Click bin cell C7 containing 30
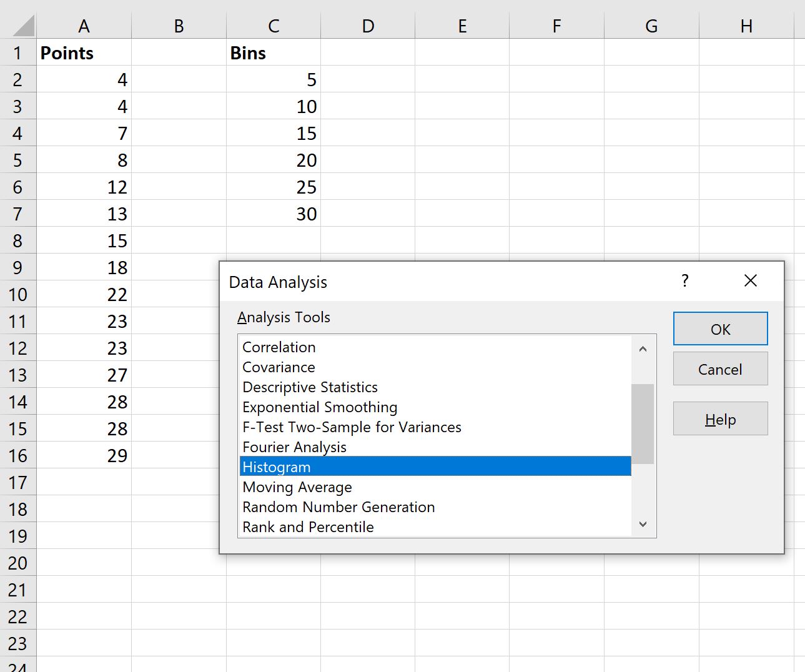Screen dimensions: 805x672 click(274, 214)
